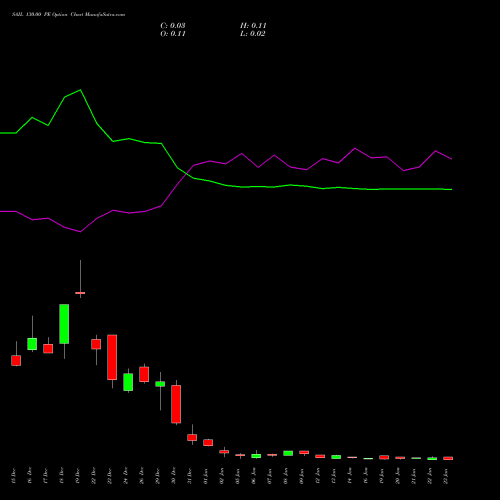Image resolution: width=500 pixels, height=500 pixels.
Task: Click the crossover of green and purple lines
Action: coord(187,173)
